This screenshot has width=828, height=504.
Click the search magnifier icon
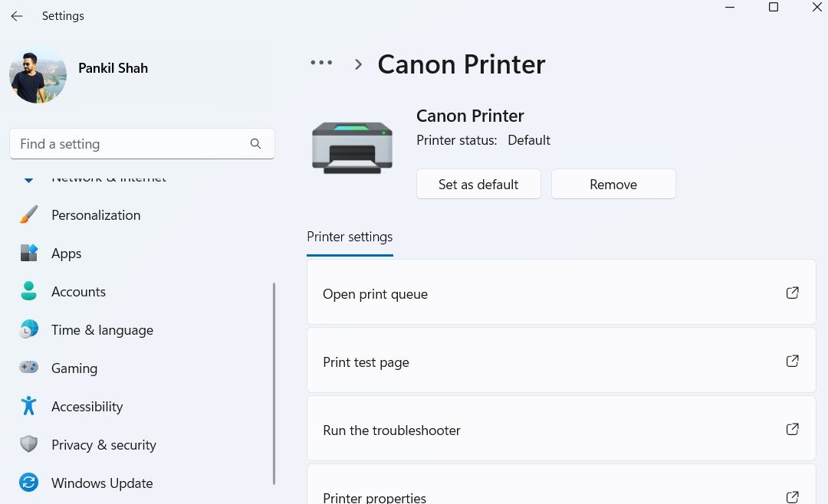click(x=256, y=144)
